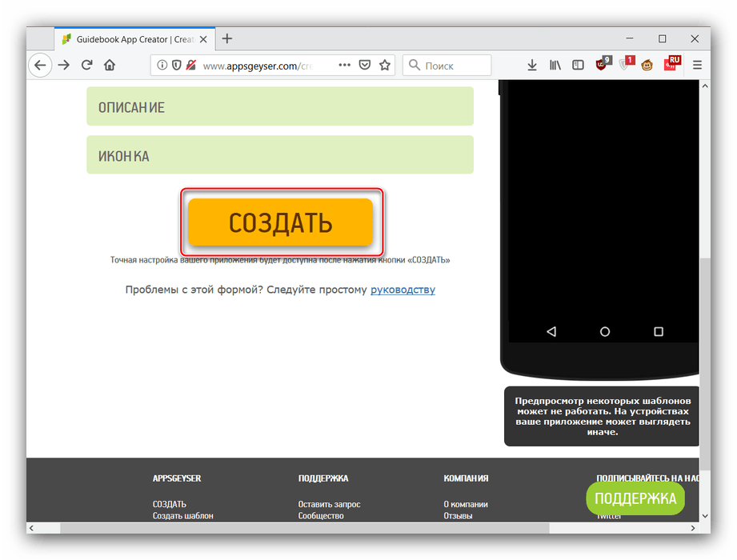This screenshot has width=737, height=560.
Task: Click the Предпросмотр некоторых шаблонов notice
Action: point(602,416)
